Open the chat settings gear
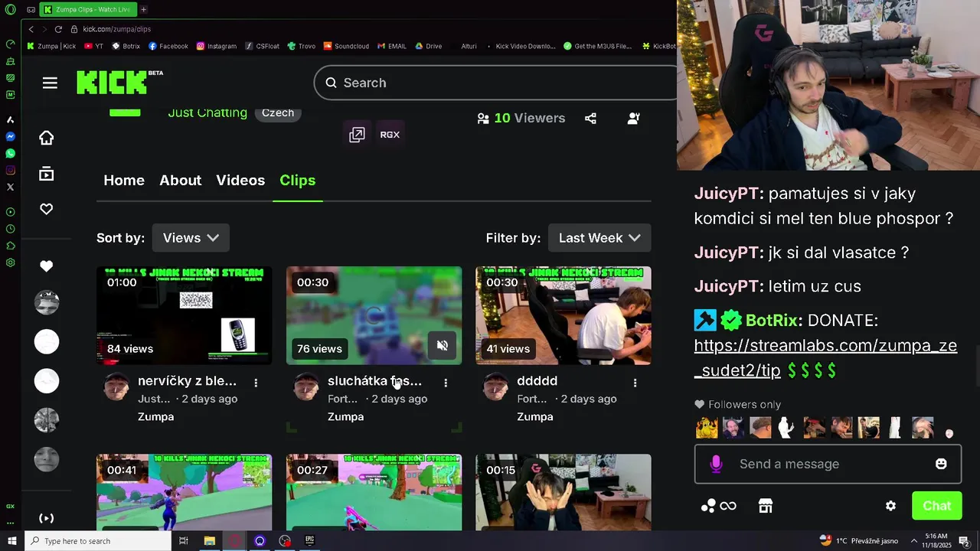 coord(890,506)
